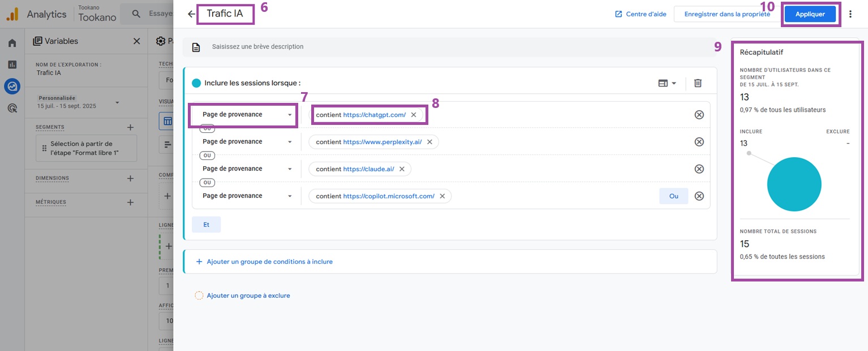Open the three-dot more options menu
Viewport: 868px width, 351px height.
[x=850, y=14]
